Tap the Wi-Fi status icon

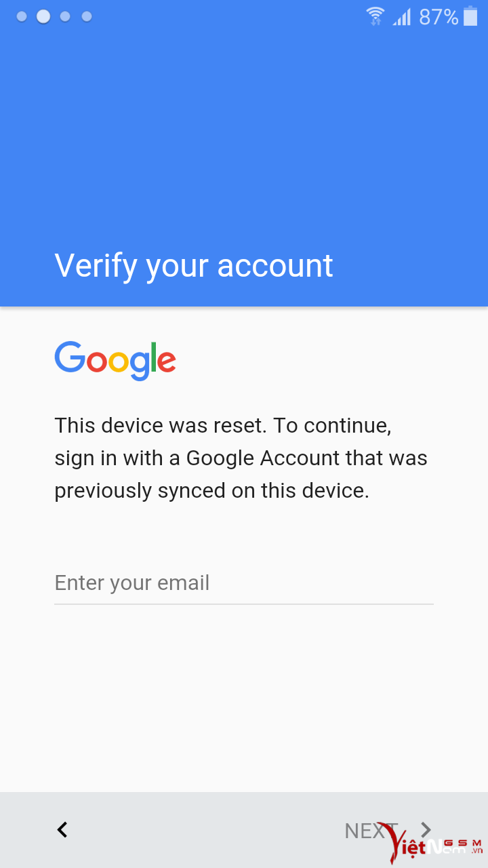pyautogui.click(x=375, y=16)
